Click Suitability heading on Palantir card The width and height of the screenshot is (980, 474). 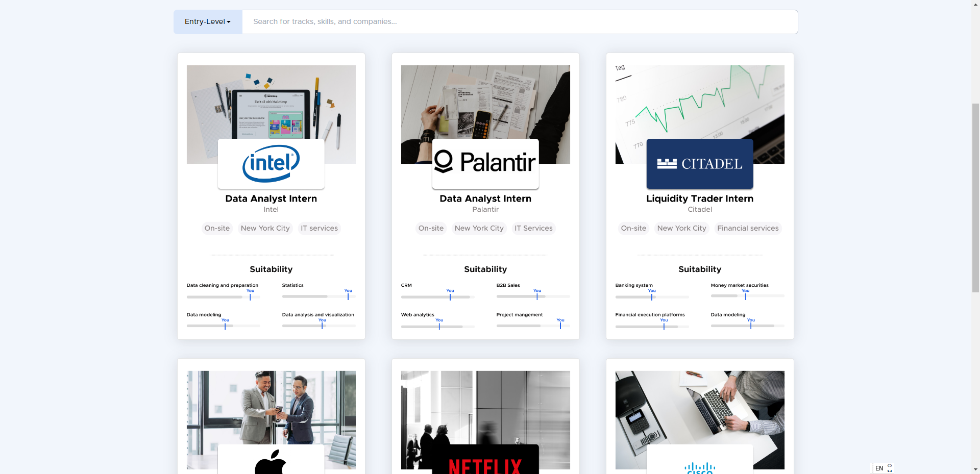[485, 269]
